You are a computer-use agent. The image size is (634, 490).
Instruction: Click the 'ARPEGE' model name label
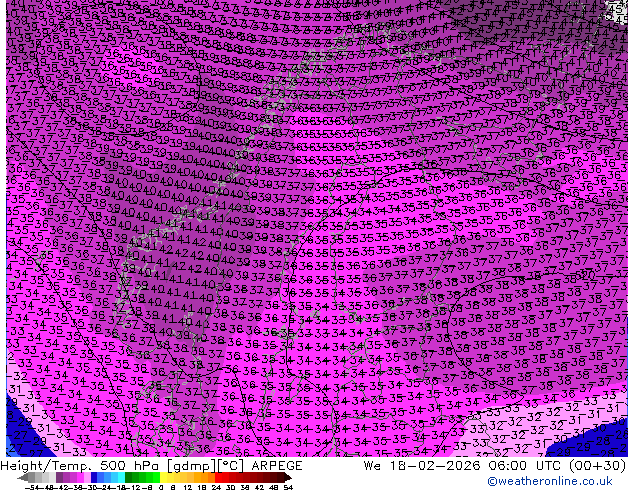pos(277,466)
